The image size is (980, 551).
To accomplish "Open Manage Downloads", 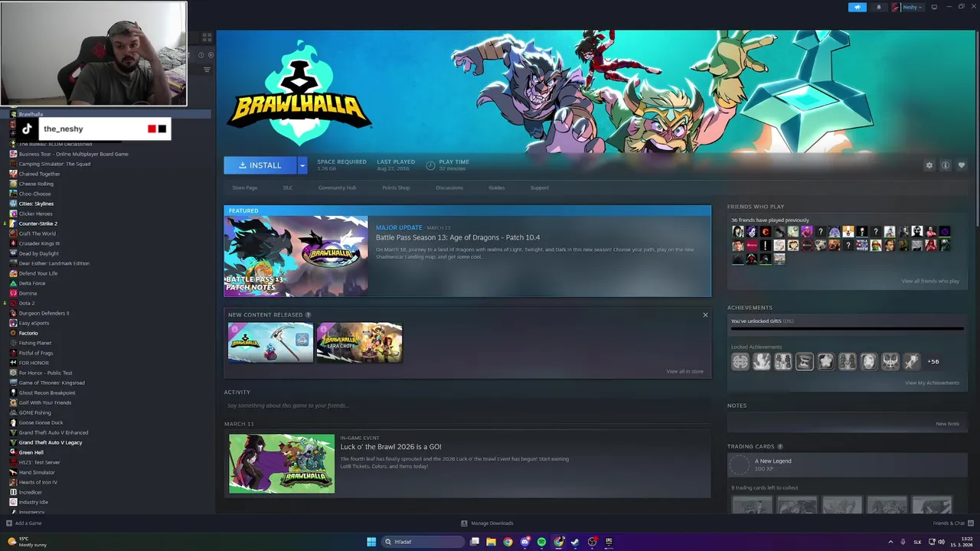I will [x=487, y=523].
